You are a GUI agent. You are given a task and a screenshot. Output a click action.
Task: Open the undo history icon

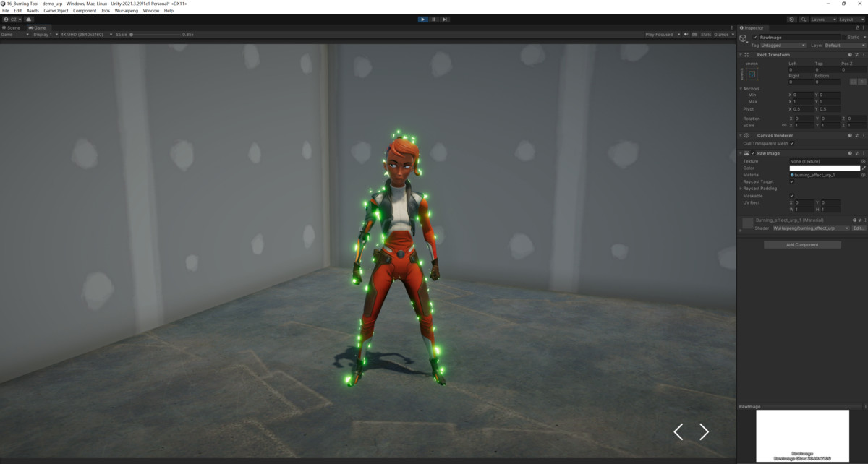click(791, 20)
